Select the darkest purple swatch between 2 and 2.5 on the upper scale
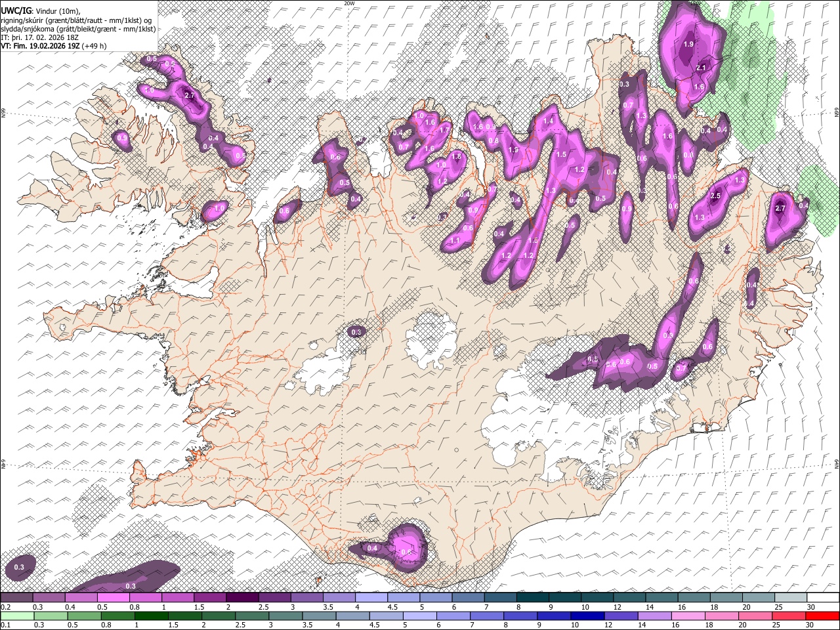The image size is (840, 630). (242, 597)
